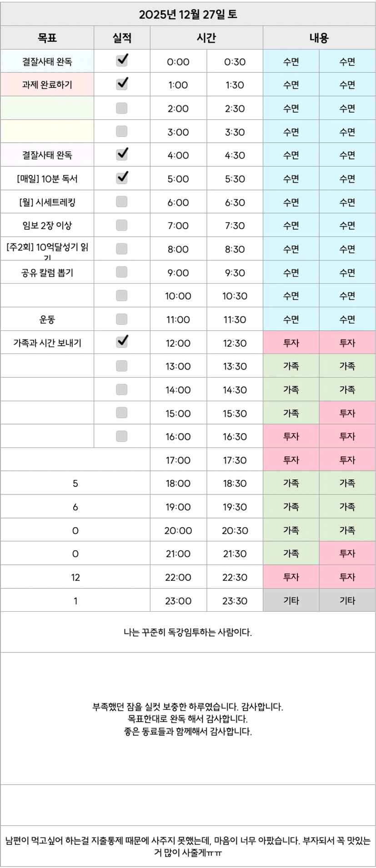This screenshot has height=868, width=376.
Task: Click the 나는 꾸준히 독강임투하는 사람이다 affirmation text
Action: pos(188,632)
